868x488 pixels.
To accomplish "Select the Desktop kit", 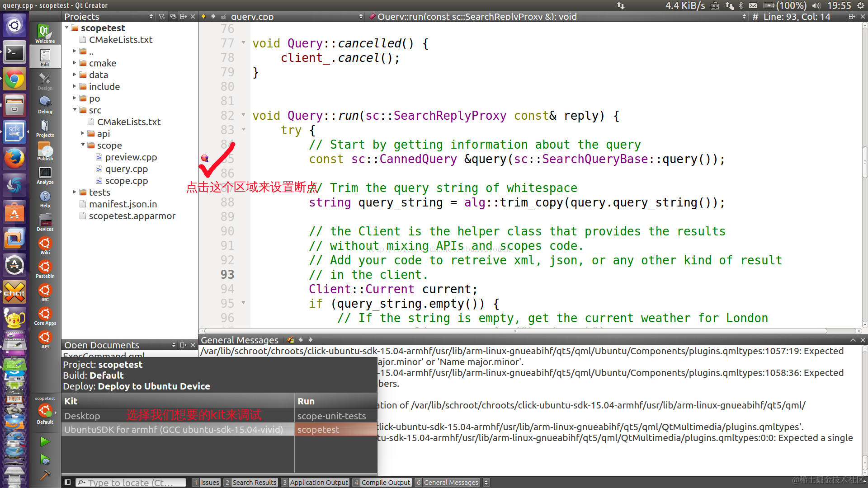I will (x=82, y=416).
